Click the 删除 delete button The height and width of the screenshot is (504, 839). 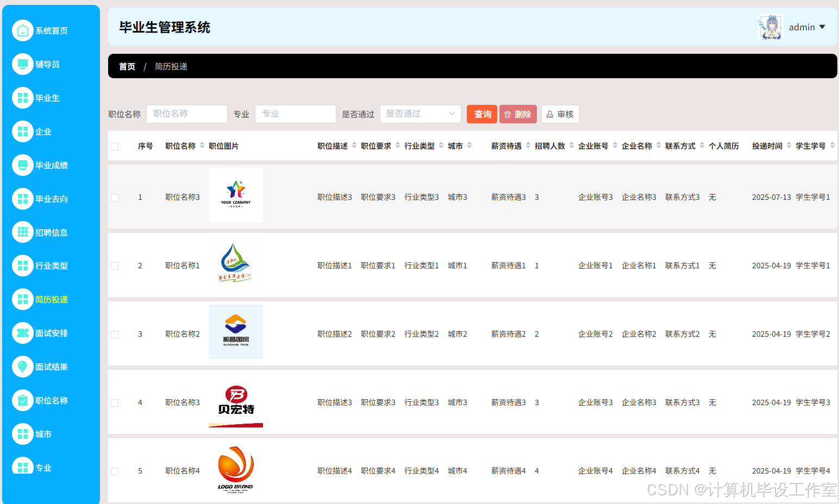coord(518,114)
